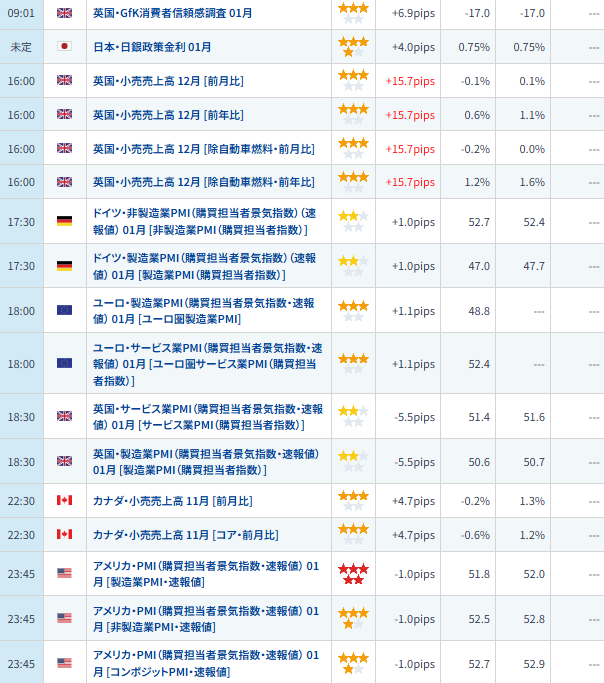
Task: Click 23:45 time of US 非製造業PMI row
Action: (21, 619)
